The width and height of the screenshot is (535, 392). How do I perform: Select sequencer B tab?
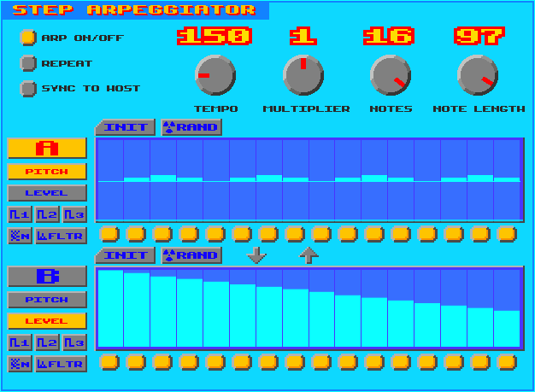pyautogui.click(x=47, y=276)
